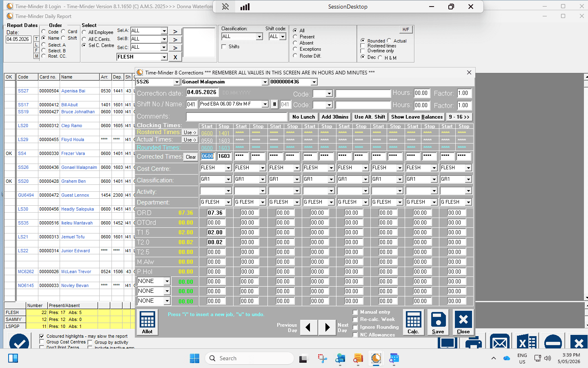This screenshot has width=588, height=368.
Task: Expand the Shift code ALL dropdown
Action: (x=283, y=37)
